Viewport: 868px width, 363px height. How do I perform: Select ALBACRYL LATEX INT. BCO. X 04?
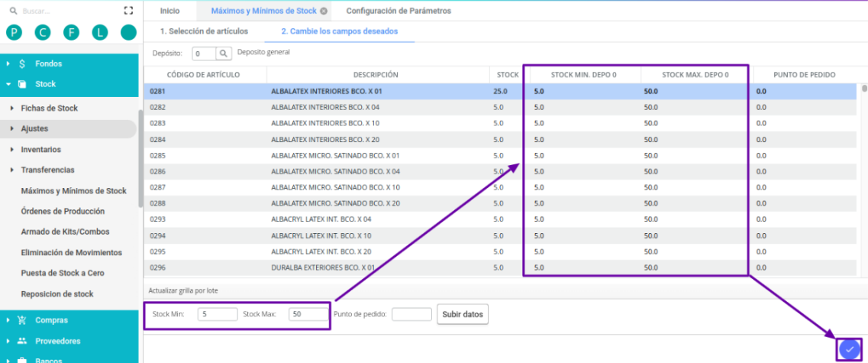tap(501, 219)
